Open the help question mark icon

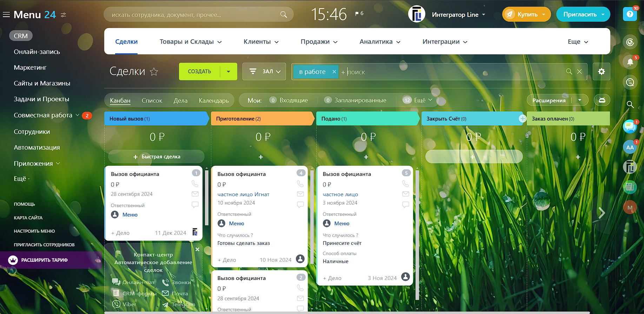point(630,14)
